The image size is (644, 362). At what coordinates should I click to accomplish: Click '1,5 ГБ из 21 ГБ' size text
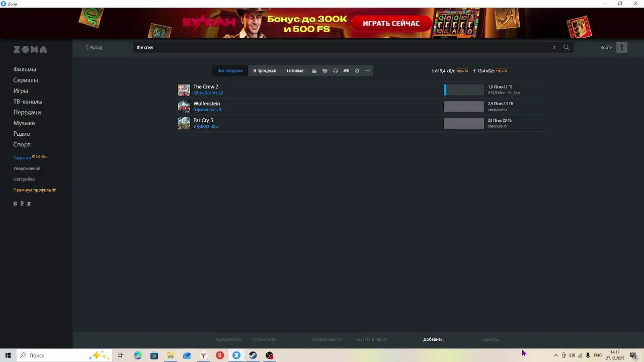pyautogui.click(x=500, y=87)
